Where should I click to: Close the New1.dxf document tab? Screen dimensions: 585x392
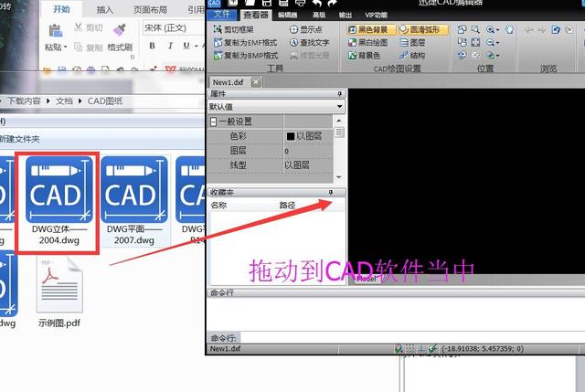tap(256, 82)
